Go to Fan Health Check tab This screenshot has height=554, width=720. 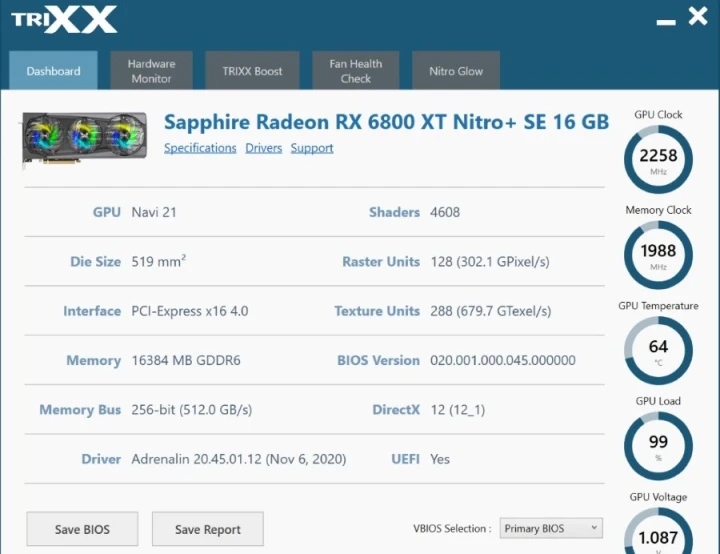[x=355, y=70]
